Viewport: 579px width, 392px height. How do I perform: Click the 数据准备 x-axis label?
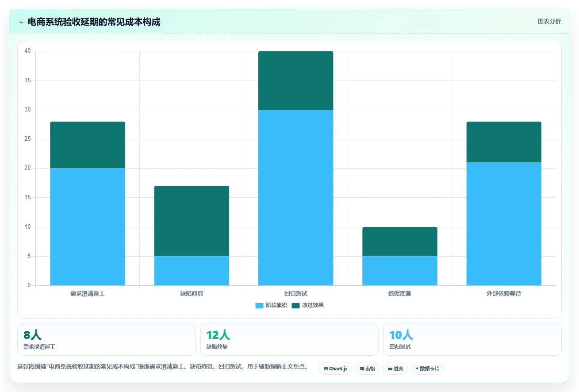tap(400, 293)
